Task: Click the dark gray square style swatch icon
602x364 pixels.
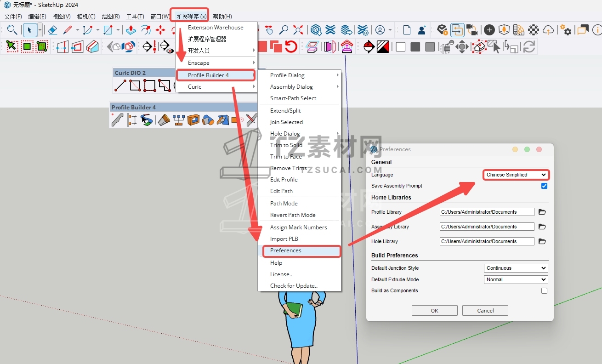Action: tap(415, 47)
